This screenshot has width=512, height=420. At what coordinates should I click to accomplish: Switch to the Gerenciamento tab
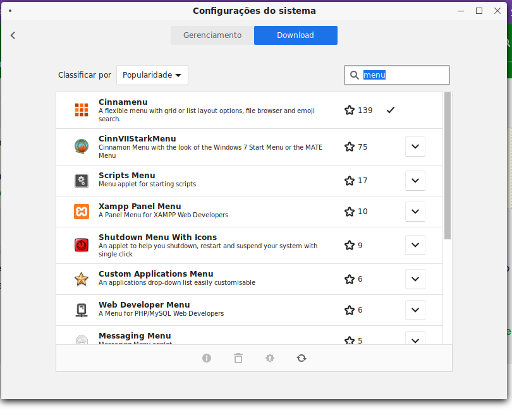click(x=212, y=35)
